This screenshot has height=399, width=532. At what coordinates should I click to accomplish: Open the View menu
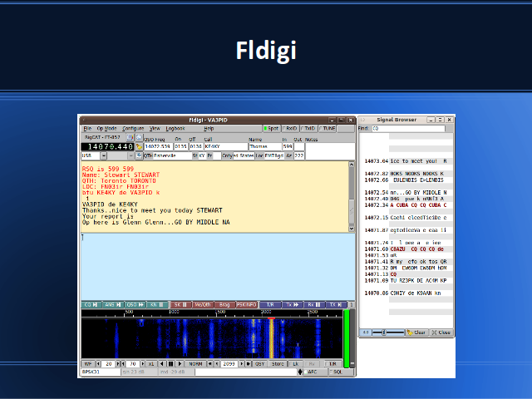point(155,129)
